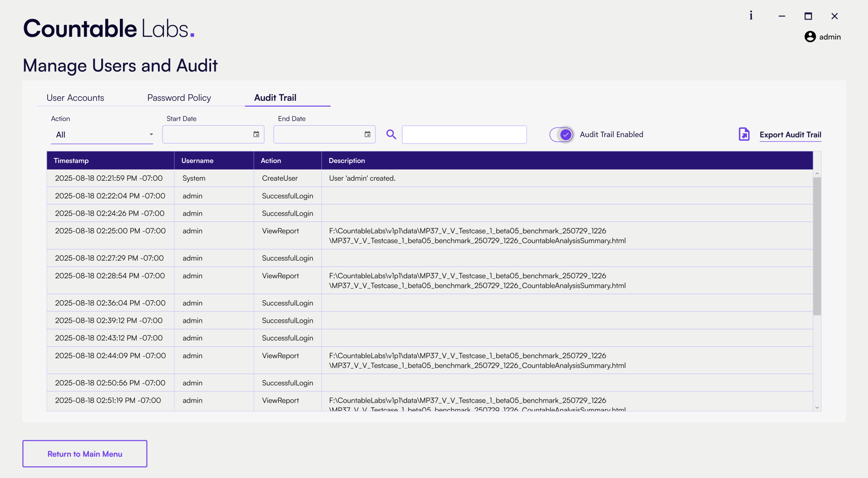Image resolution: width=868 pixels, height=478 pixels.
Task: Open the End Date calendar picker
Action: (367, 134)
